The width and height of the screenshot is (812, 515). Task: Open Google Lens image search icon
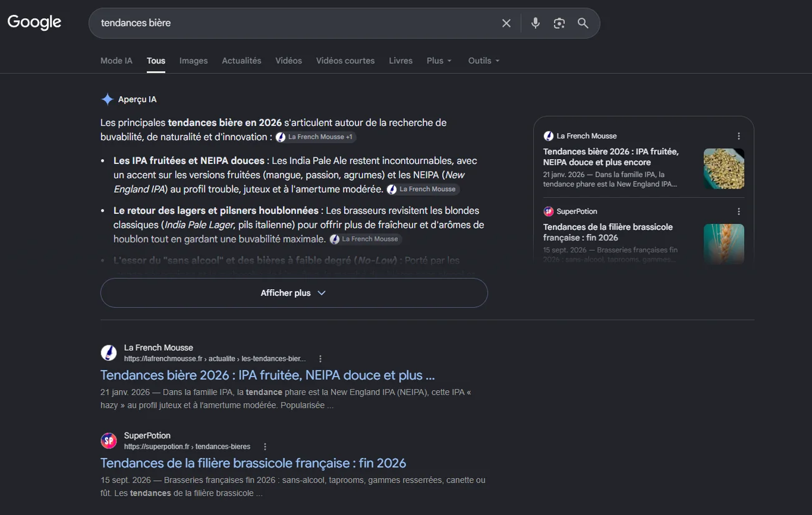pos(559,23)
